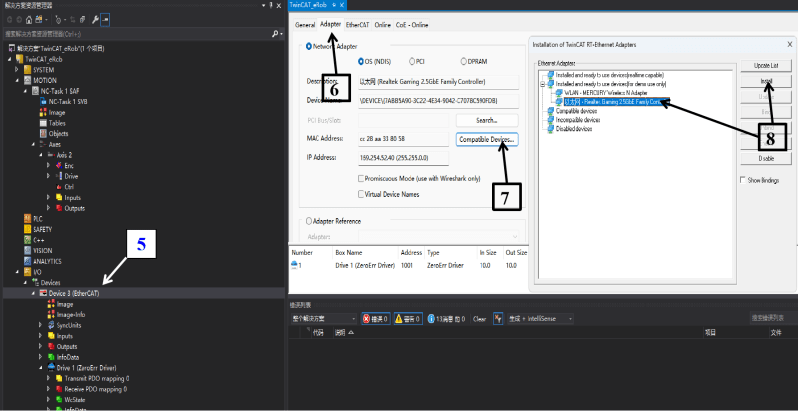The width and height of the screenshot is (798, 411).
Task: Click the MAC Address field
Action: [404, 139]
